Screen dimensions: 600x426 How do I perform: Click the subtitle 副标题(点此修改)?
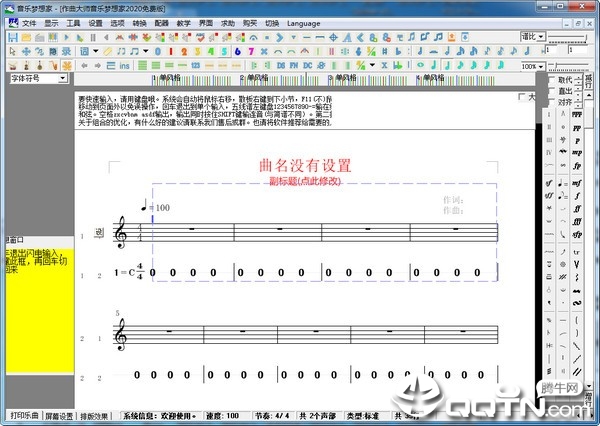click(305, 181)
